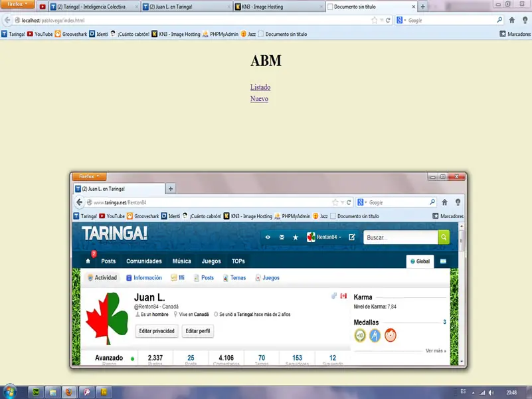Go to the home page in the outer browser

click(x=512, y=21)
